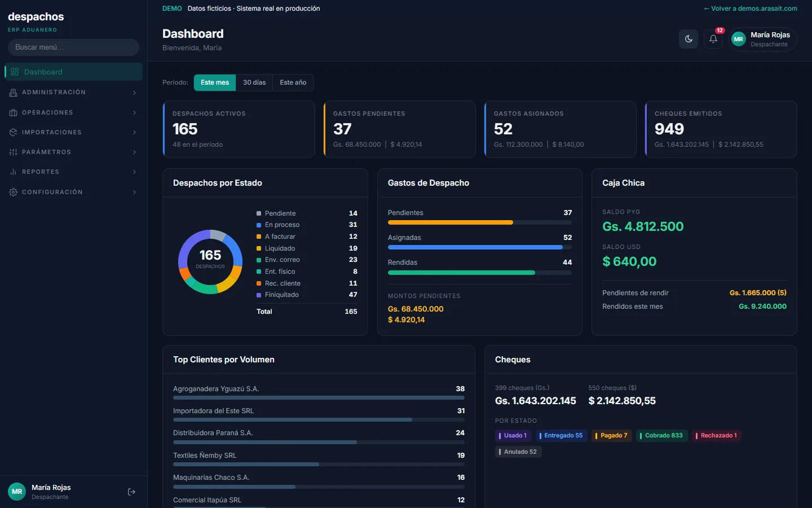Click the En proceso legend color square
The image size is (812, 508).
tap(259, 225)
